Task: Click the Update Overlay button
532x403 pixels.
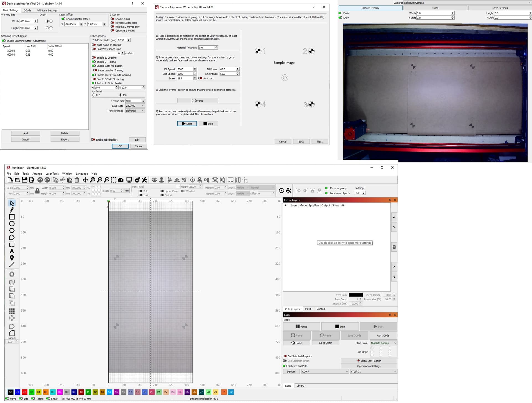Action: [370, 8]
